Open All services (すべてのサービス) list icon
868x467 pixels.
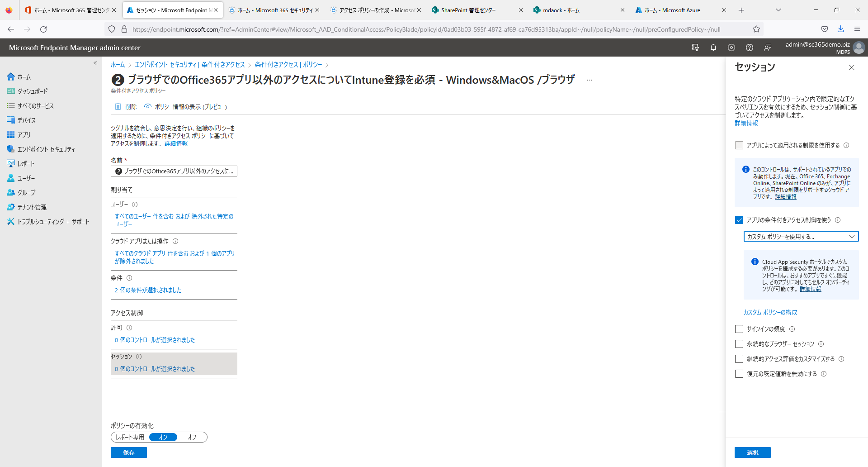click(x=11, y=106)
